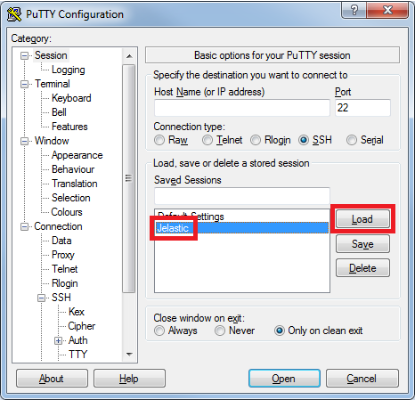The width and height of the screenshot is (416, 401).
Task: Click the About button
Action: tap(52, 379)
